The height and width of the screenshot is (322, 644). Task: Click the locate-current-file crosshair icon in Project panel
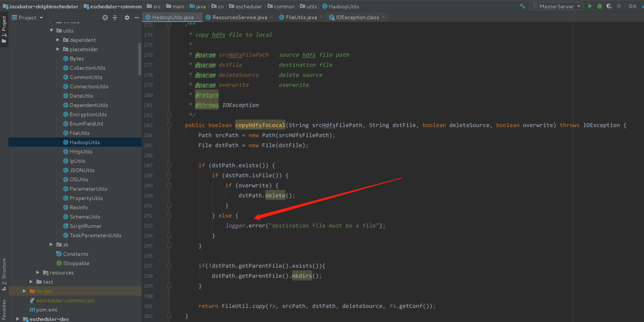click(105, 18)
